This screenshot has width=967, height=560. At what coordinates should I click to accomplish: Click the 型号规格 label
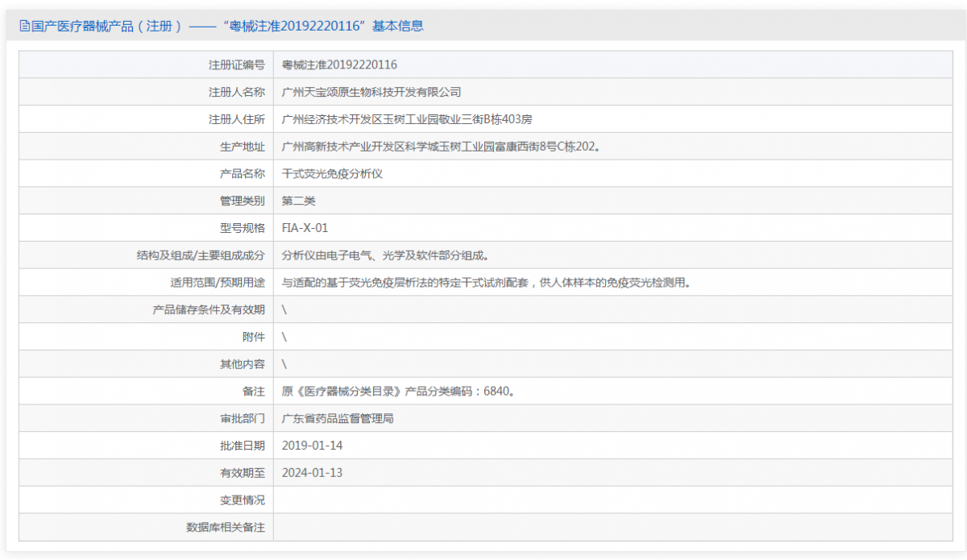pos(243,228)
